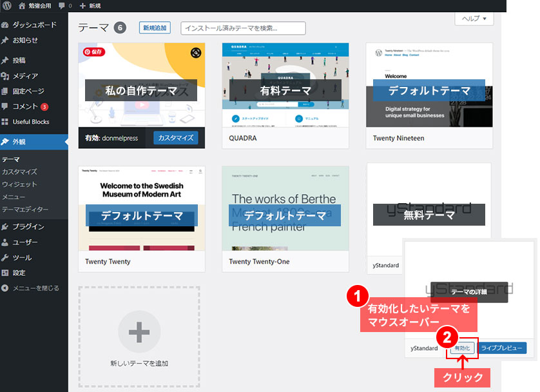Click the 新規 text in the admin bar

tap(95, 6)
